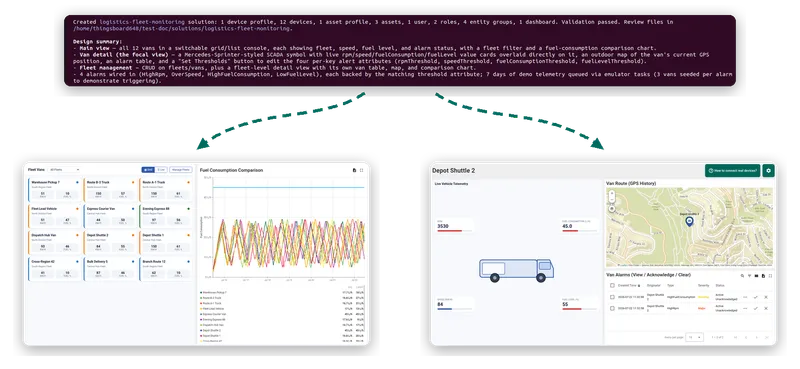This screenshot has height=369, width=800.
Task: Check the HighRpm alarm row checkbox
Action: click(612, 308)
